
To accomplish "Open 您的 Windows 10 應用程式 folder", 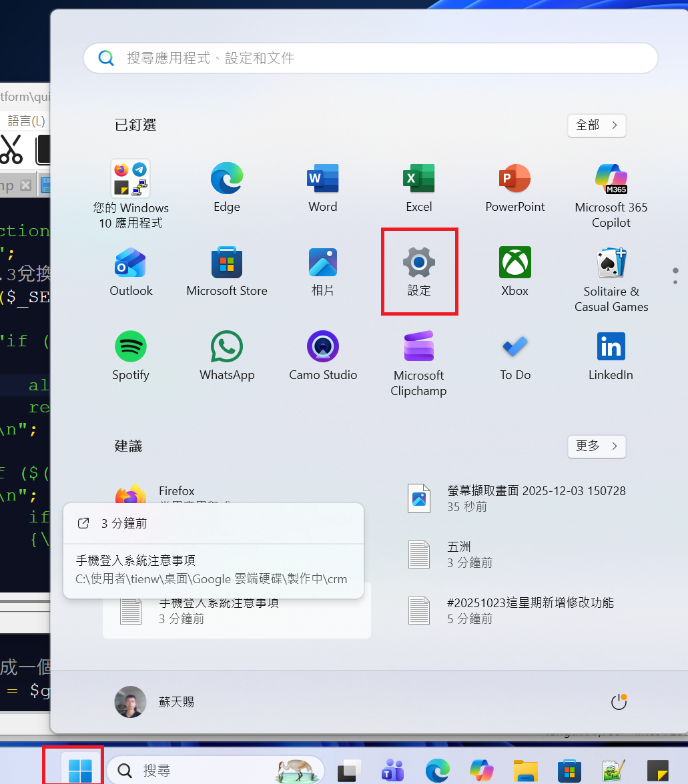I will [x=131, y=195].
